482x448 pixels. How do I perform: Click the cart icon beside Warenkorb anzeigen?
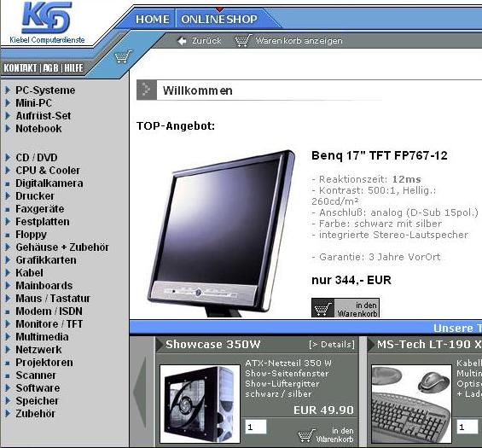pos(243,41)
